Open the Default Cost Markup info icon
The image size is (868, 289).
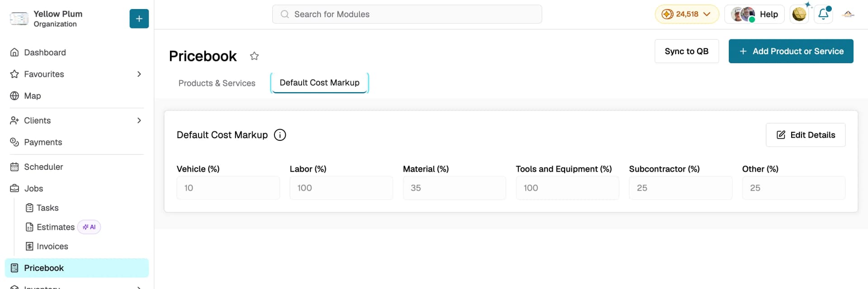pos(280,135)
